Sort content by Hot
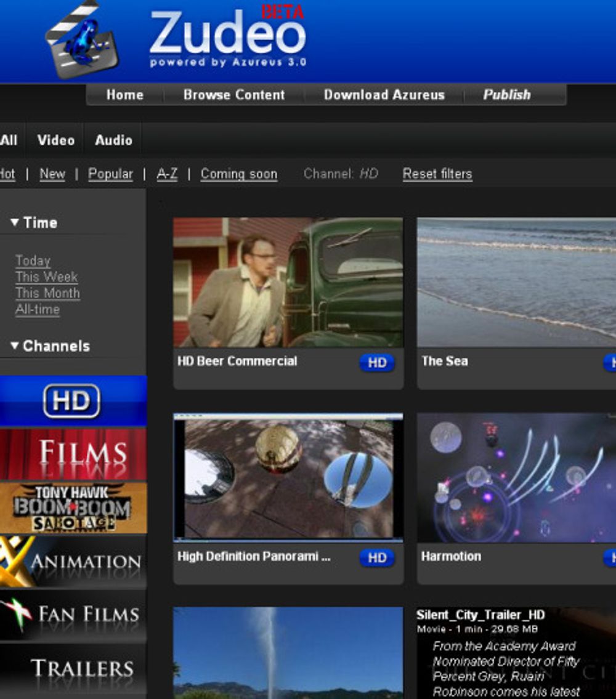The width and height of the screenshot is (616, 699). click(x=7, y=174)
